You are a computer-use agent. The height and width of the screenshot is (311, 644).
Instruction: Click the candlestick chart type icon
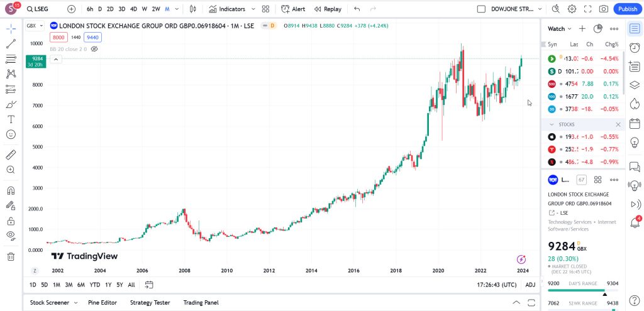click(193, 9)
